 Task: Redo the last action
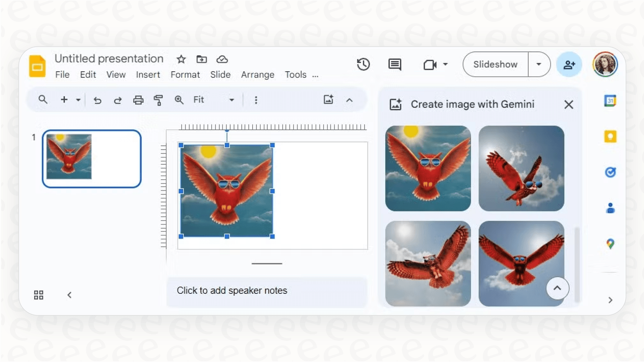point(118,100)
